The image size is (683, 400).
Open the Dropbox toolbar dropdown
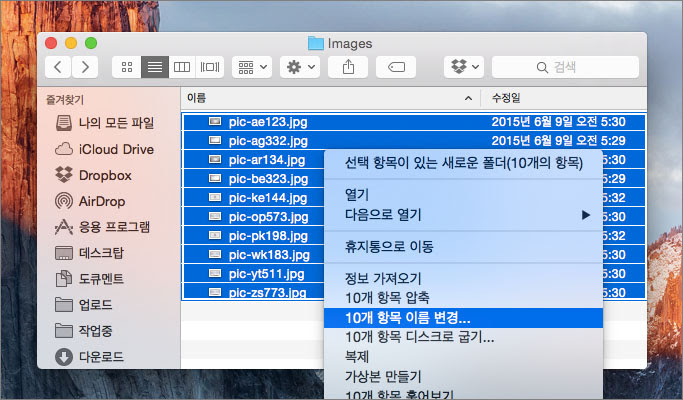(x=464, y=67)
